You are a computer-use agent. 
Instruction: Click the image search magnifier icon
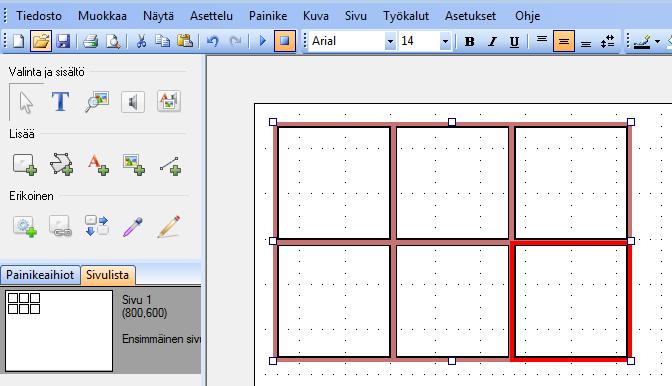tap(96, 102)
